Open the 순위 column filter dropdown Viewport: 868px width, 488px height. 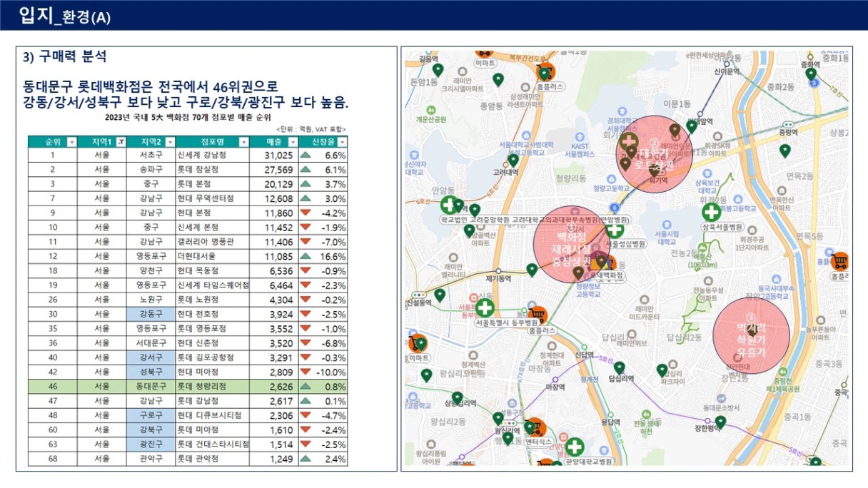[x=71, y=142]
